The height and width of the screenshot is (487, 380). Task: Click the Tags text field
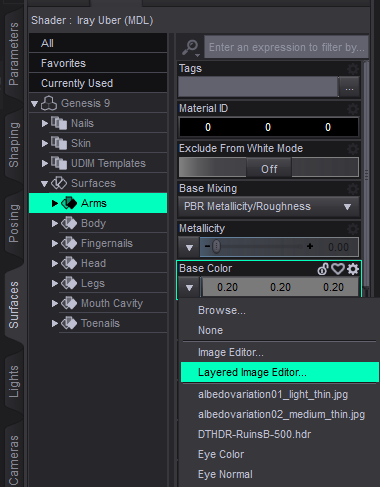point(258,87)
